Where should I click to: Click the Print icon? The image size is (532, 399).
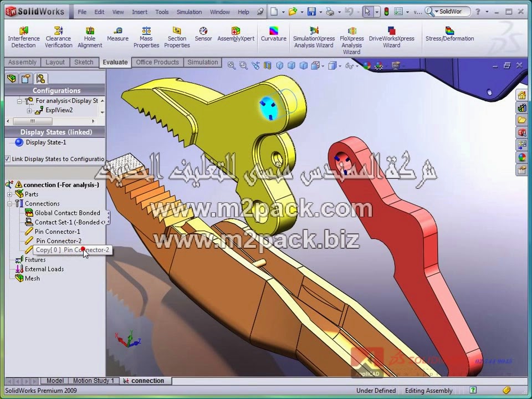click(x=330, y=12)
